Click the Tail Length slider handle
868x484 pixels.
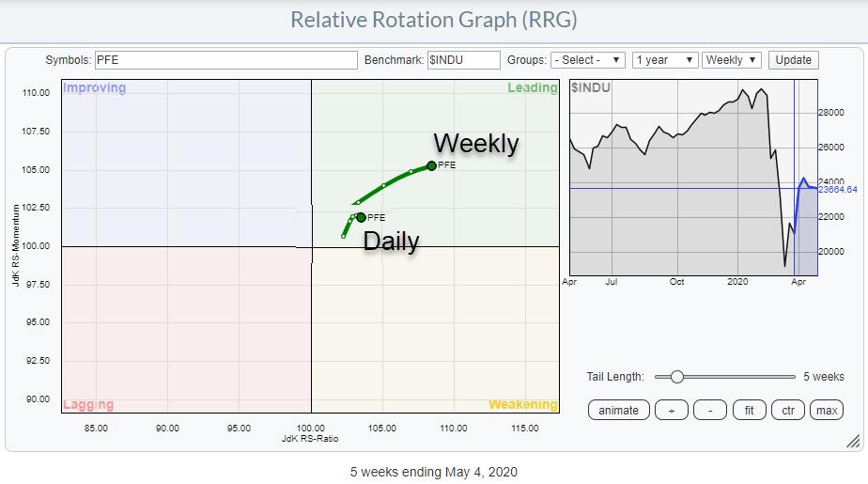[x=676, y=377]
